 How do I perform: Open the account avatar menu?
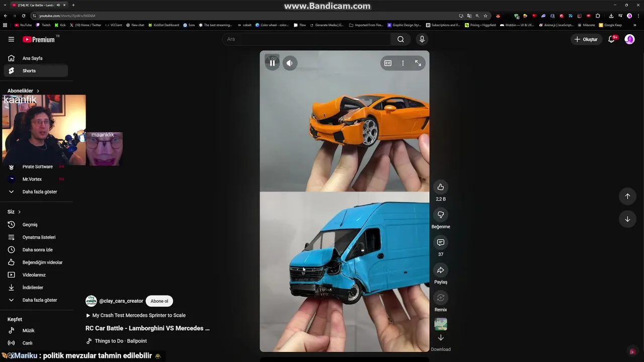click(x=629, y=39)
